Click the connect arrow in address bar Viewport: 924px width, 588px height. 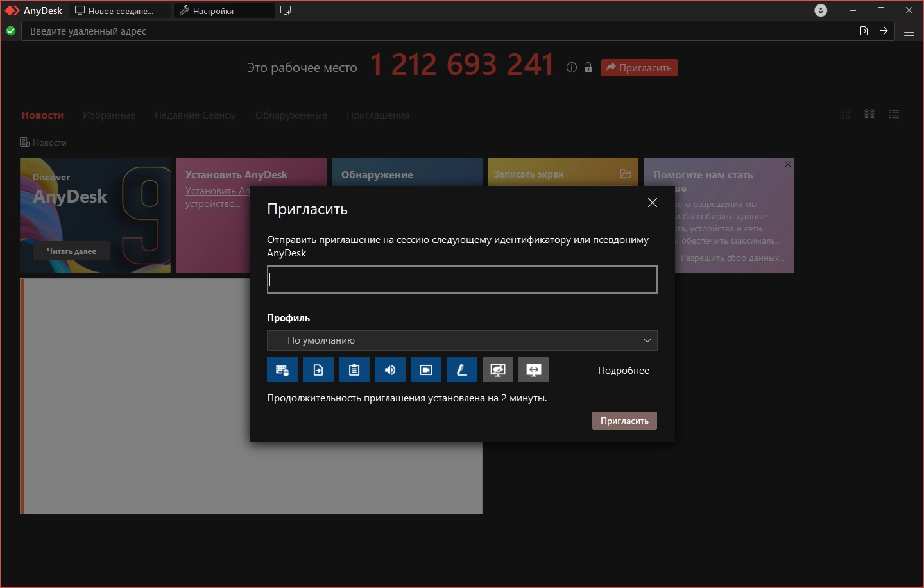[884, 31]
